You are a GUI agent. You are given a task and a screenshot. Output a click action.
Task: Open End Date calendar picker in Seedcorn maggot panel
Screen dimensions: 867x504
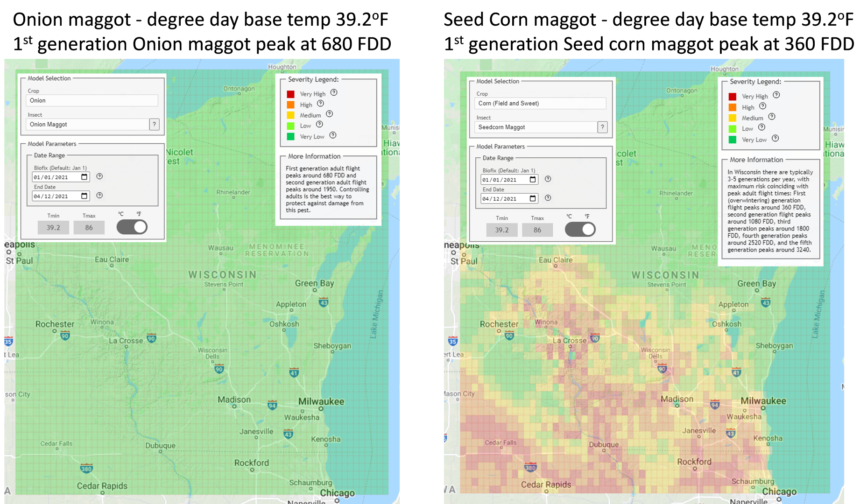(533, 199)
